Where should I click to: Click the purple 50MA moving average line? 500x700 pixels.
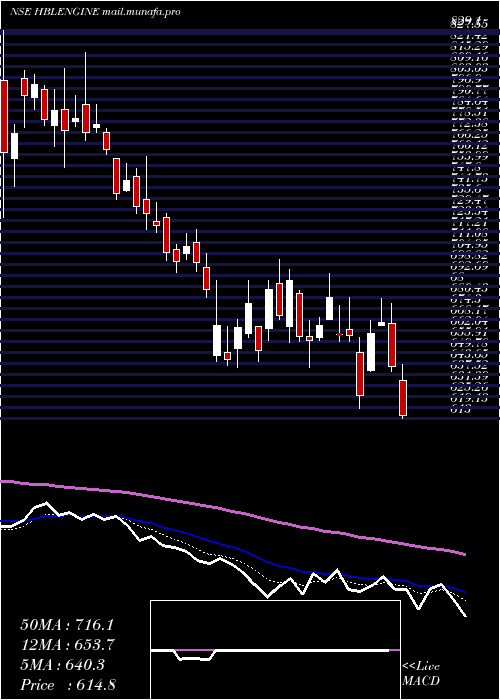tap(232, 511)
